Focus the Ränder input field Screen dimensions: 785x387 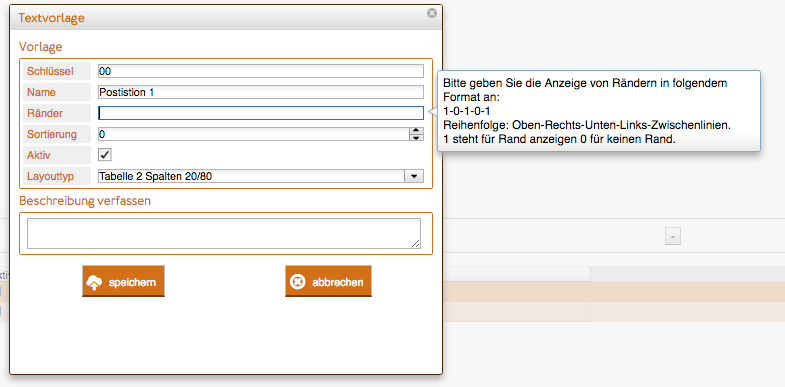click(x=261, y=113)
